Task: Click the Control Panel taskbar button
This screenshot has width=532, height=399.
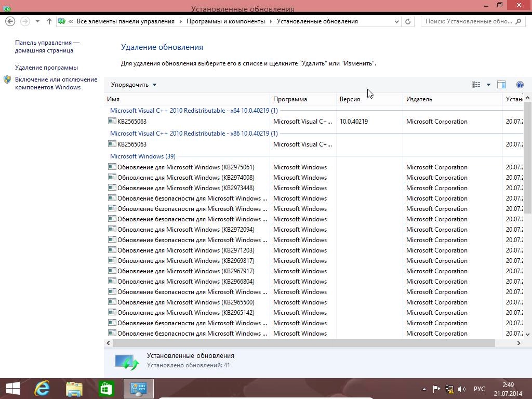Action: coord(138,389)
